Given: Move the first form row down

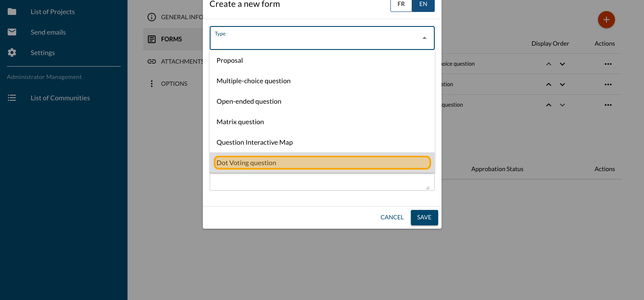Looking at the screenshot, I should click(x=562, y=64).
